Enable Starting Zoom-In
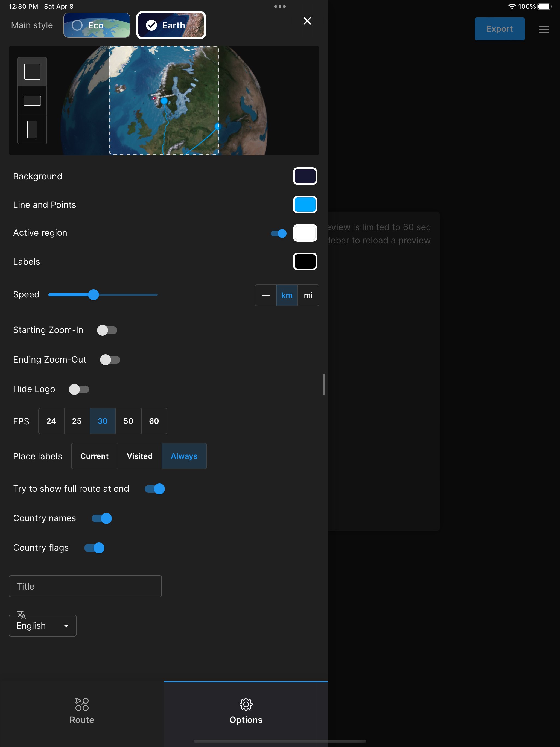The width and height of the screenshot is (560, 747). 108,330
